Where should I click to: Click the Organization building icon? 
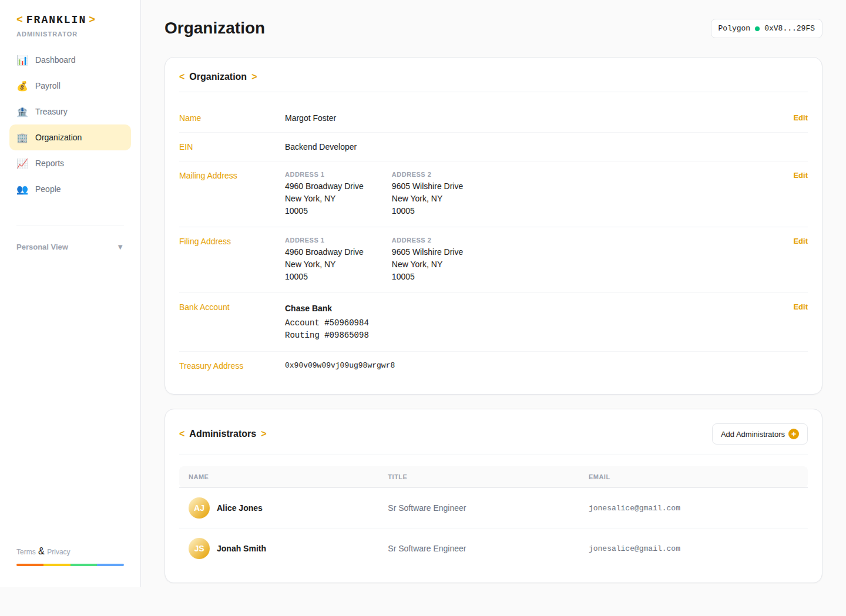pos(22,137)
